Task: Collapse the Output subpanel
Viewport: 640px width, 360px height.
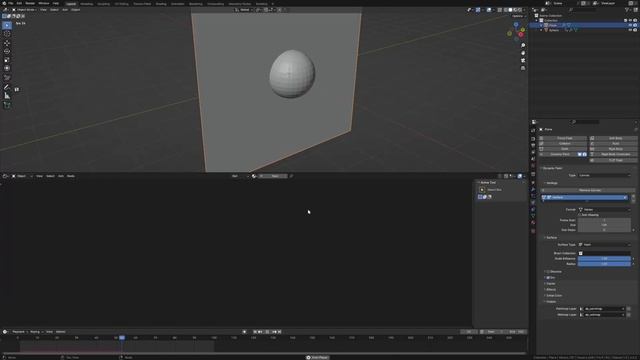Action: point(550,302)
